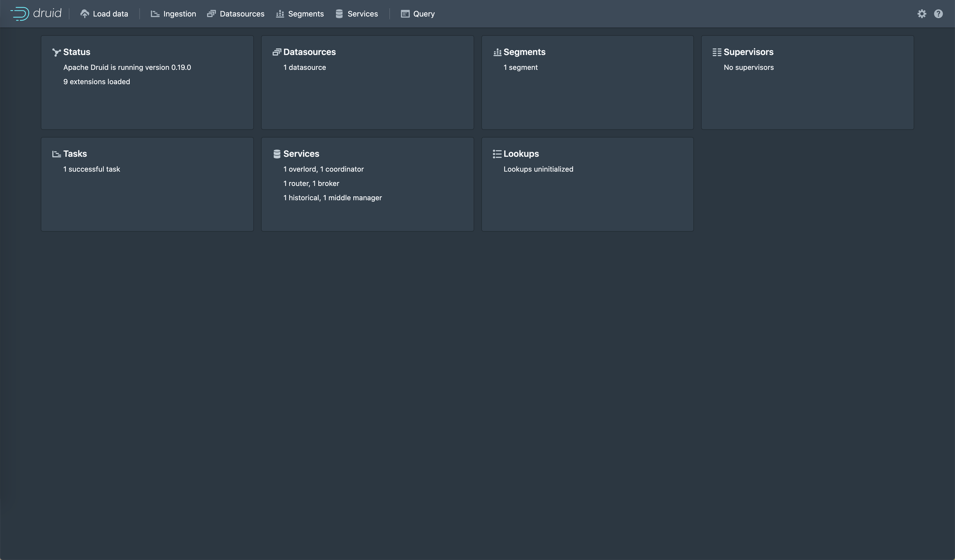The height and width of the screenshot is (560, 955).
Task: Click the 9 extensions loaded text
Action: point(97,82)
